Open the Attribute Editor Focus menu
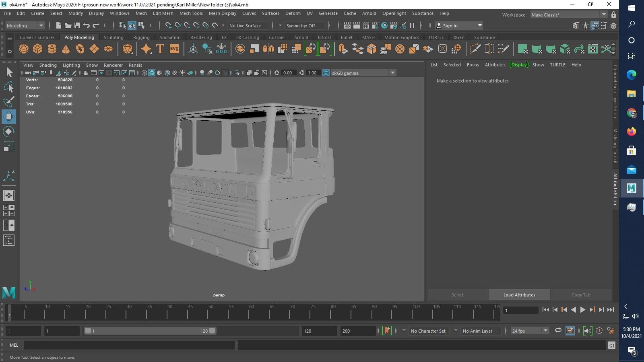The height and width of the screenshot is (362, 644). click(x=473, y=65)
